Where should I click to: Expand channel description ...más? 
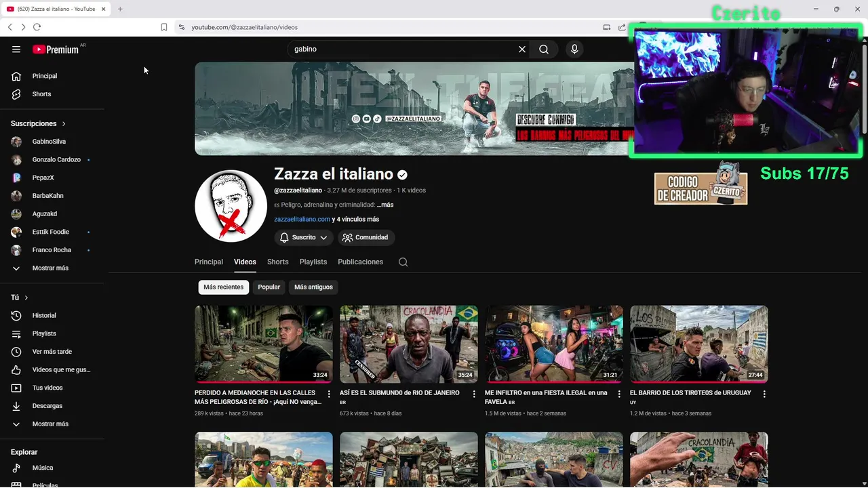coord(385,205)
